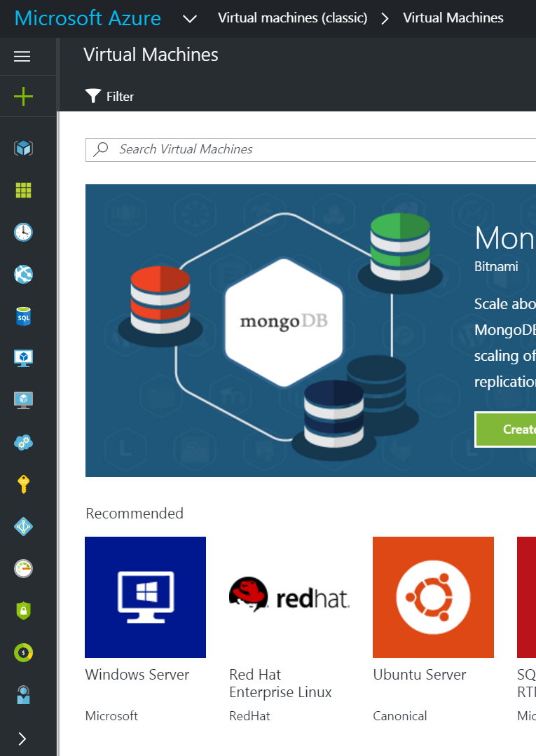Click the Windows Server title text
The height and width of the screenshot is (756, 536).
click(137, 675)
